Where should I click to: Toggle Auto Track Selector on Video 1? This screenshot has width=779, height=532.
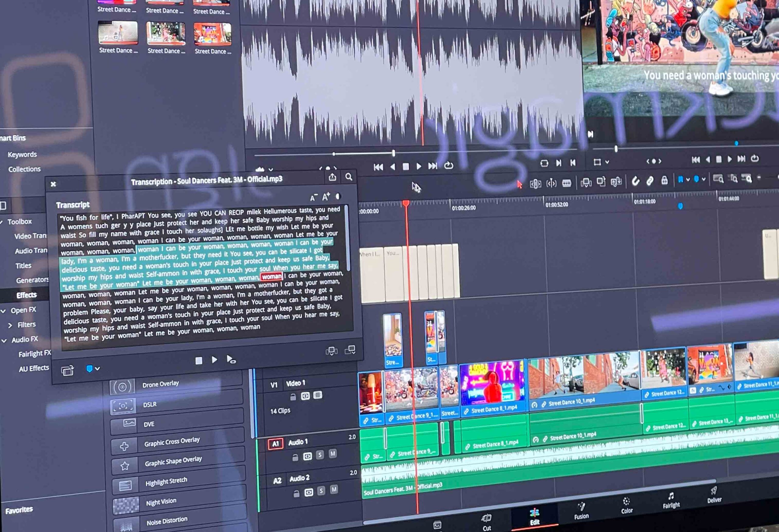[x=305, y=396]
